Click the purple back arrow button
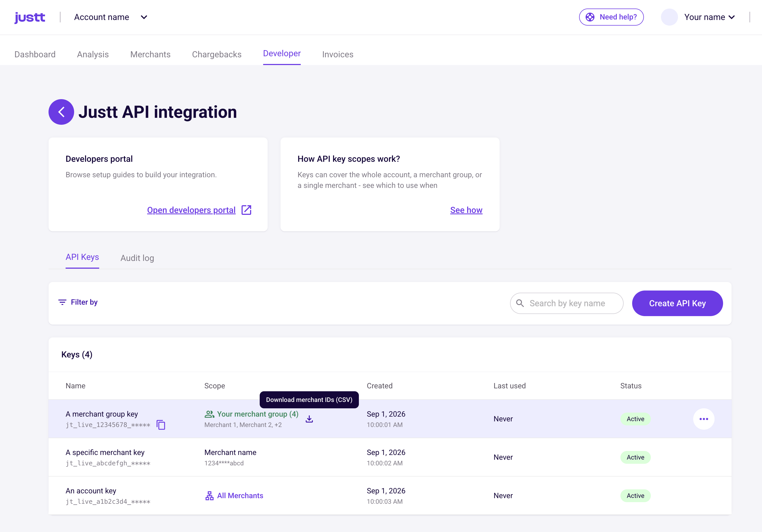This screenshot has width=762, height=532. 61,112
